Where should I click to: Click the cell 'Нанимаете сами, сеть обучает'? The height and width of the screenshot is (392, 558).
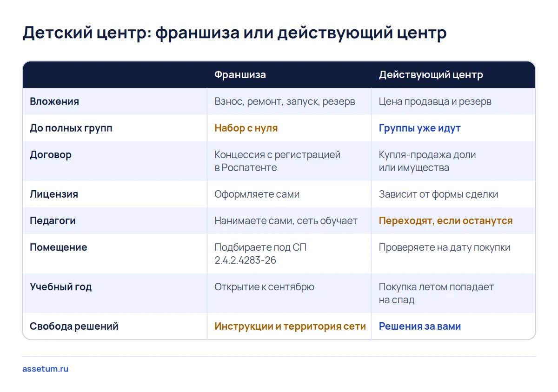tap(286, 220)
